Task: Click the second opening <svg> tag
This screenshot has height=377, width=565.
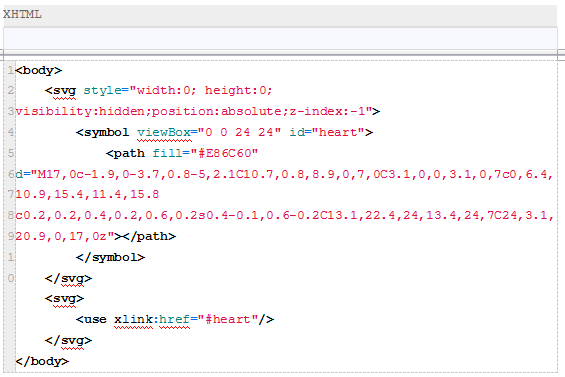Action: 64,299
